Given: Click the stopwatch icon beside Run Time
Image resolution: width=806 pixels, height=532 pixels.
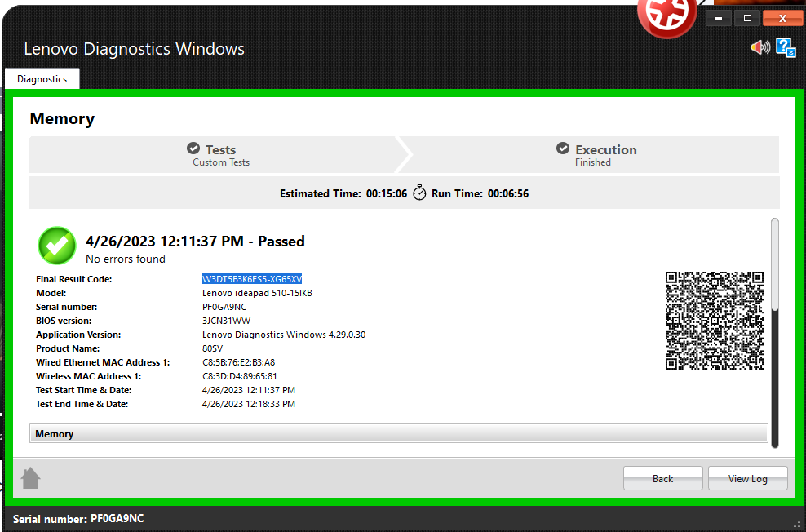Looking at the screenshot, I should pos(419,193).
